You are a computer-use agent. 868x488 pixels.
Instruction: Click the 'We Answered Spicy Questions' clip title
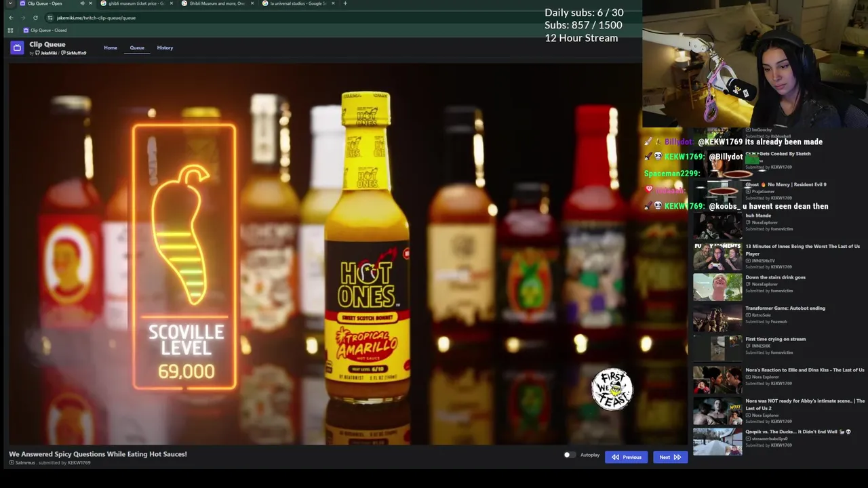[98, 454]
